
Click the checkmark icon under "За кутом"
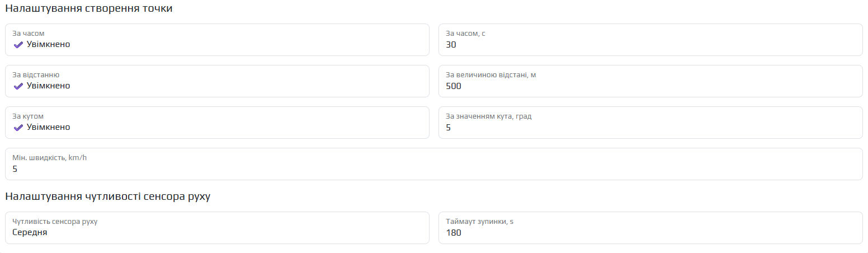(18, 128)
